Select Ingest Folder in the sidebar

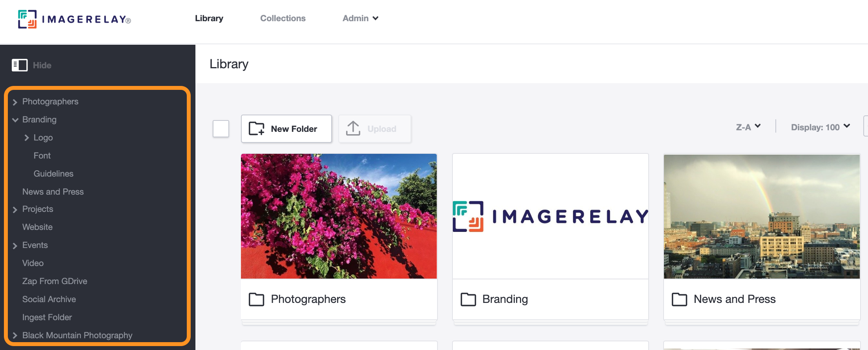pyautogui.click(x=47, y=317)
